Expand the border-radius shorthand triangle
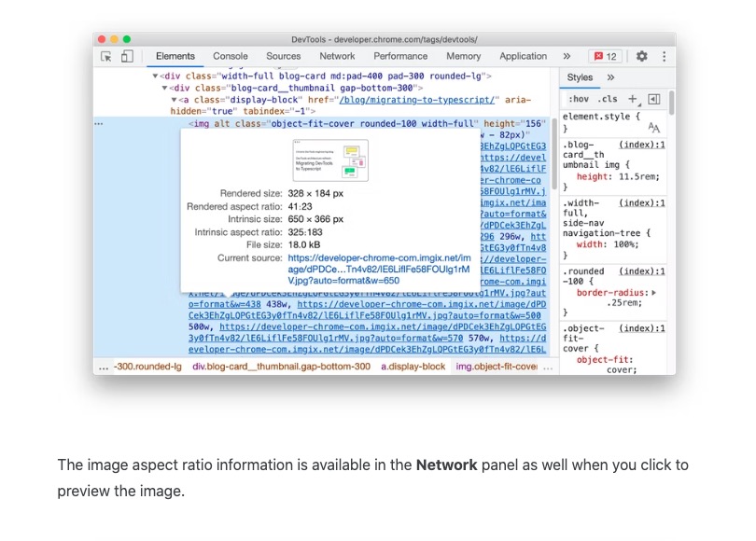756x541 pixels. tap(653, 292)
